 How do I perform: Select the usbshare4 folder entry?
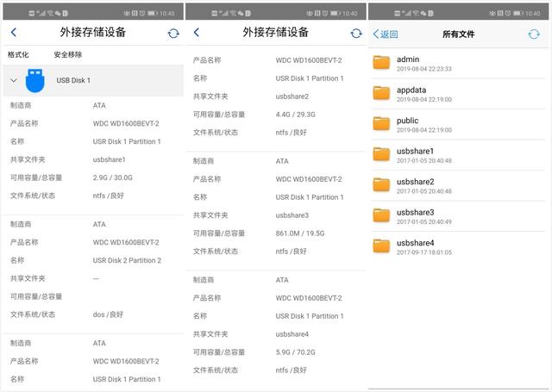(415, 243)
